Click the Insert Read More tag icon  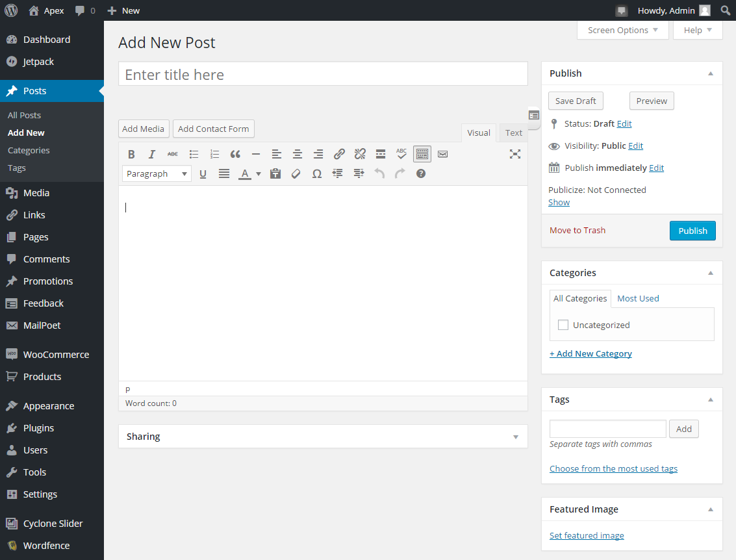tap(381, 154)
